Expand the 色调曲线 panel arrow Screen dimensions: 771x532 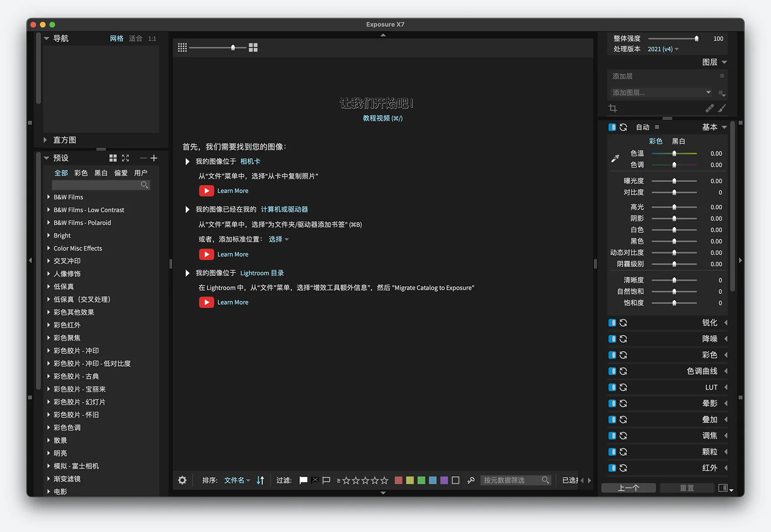point(726,371)
